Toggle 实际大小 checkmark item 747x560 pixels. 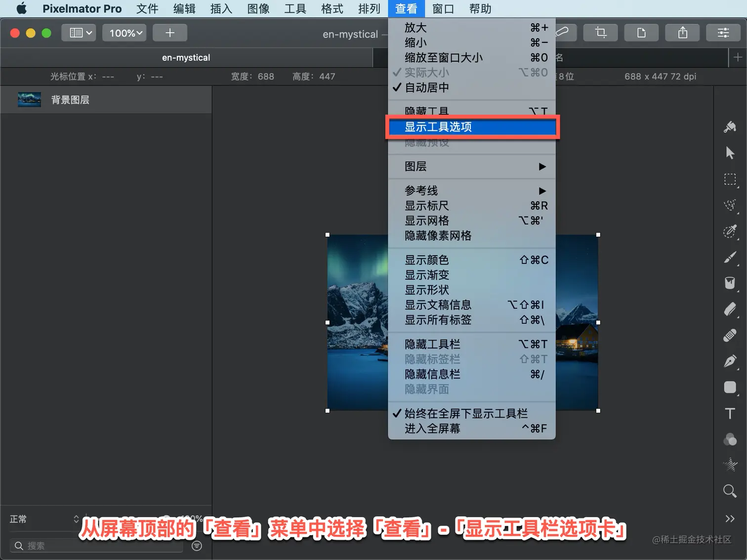pos(471,73)
